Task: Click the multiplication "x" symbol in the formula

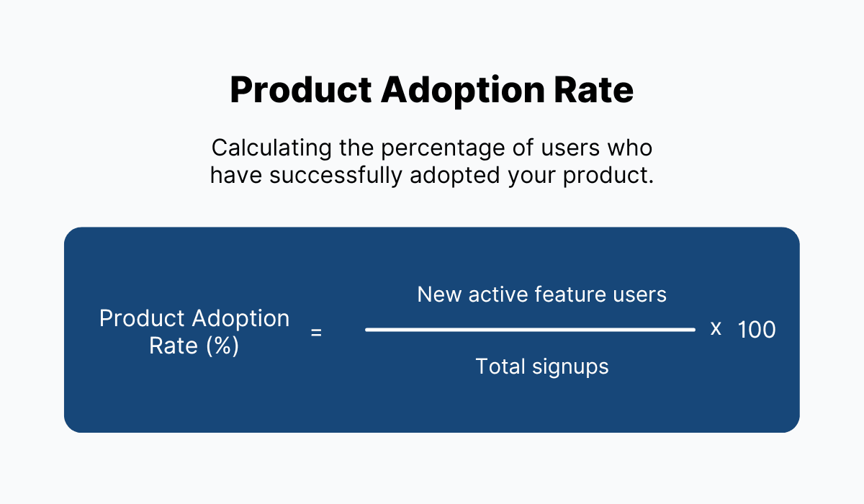Action: 716,329
